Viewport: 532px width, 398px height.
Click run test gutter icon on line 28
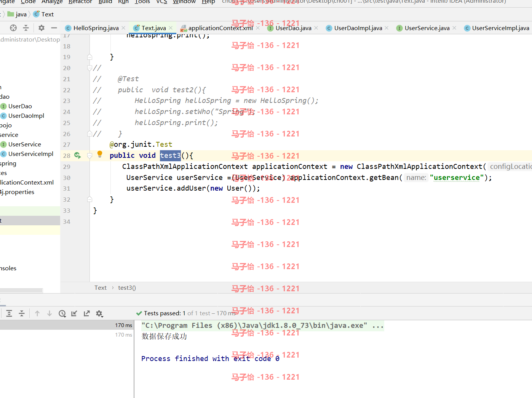click(77, 155)
